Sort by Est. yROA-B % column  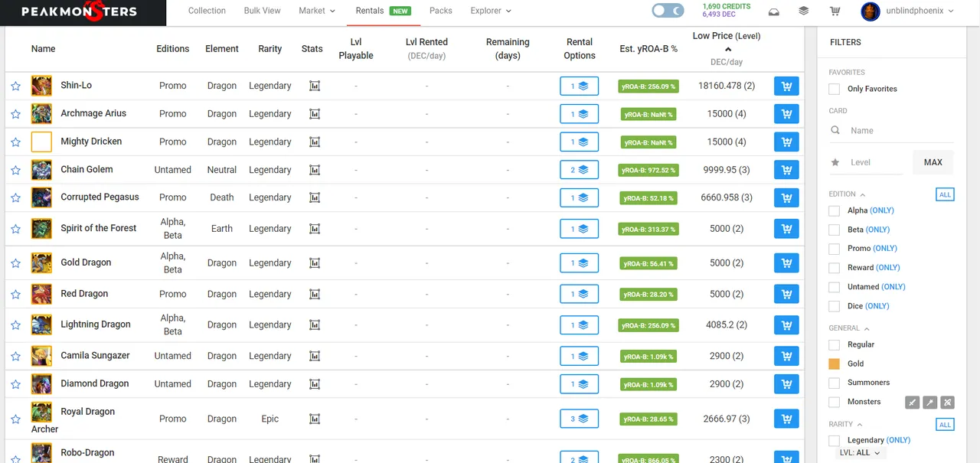[x=648, y=49]
